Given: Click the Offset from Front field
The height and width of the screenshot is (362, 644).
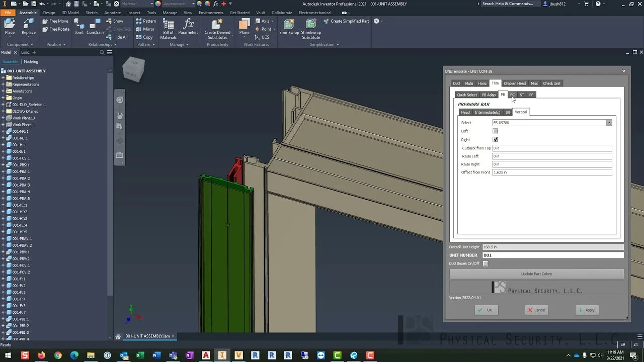Looking at the screenshot, I should [552, 172].
